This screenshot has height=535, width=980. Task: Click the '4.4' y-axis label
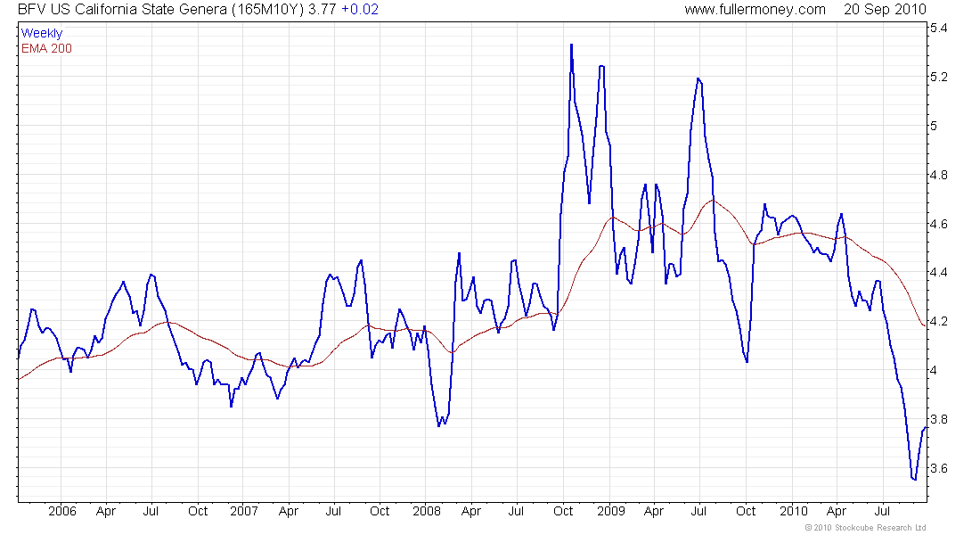pos(939,272)
